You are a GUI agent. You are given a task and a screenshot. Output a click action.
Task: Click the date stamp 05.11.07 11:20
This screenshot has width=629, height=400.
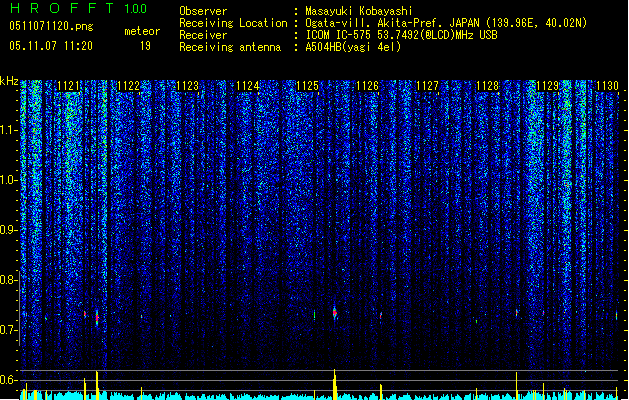pyautogui.click(x=51, y=46)
